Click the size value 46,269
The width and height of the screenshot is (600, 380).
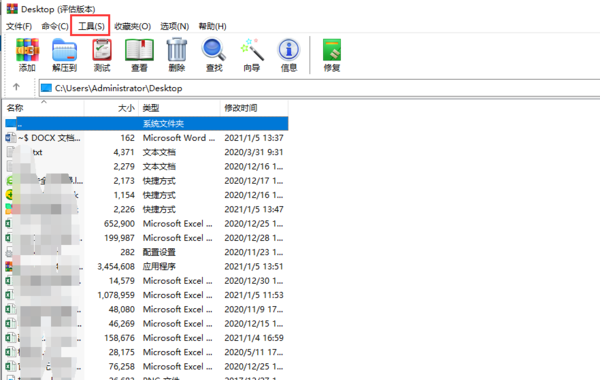tap(122, 324)
